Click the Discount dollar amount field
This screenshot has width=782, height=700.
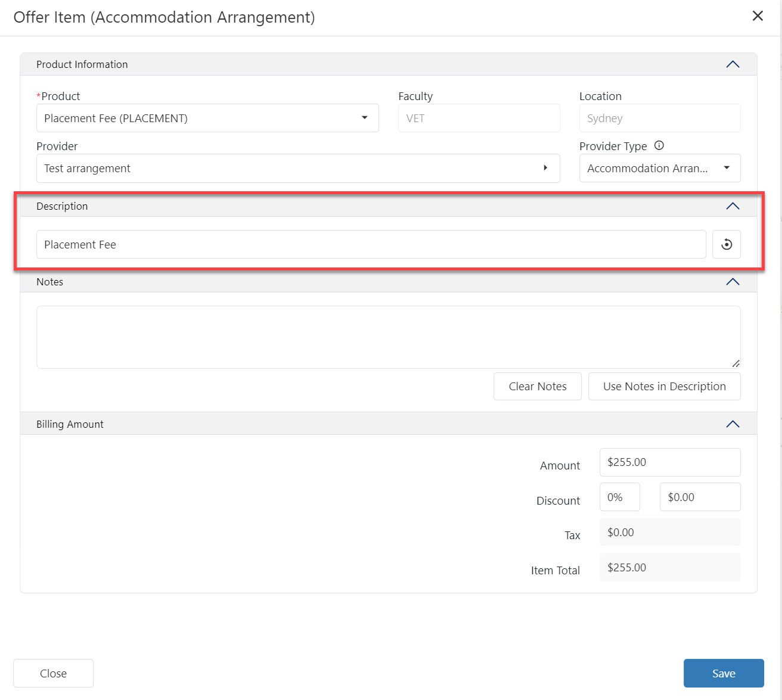700,497
